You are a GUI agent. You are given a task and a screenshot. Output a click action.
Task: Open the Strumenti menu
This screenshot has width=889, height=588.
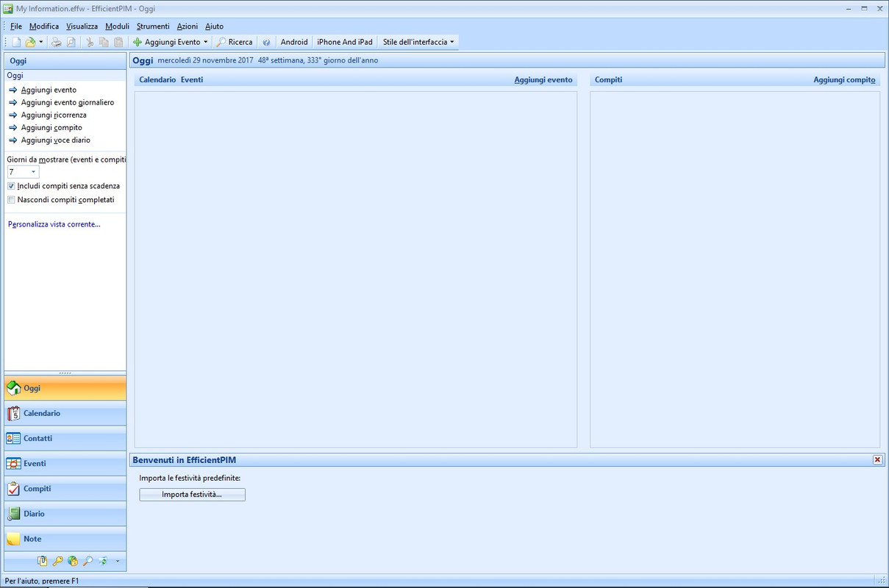click(153, 26)
